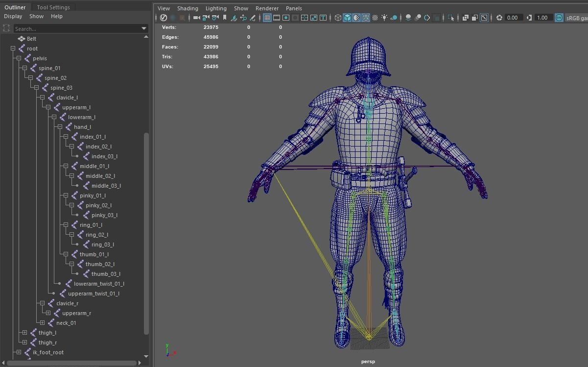This screenshot has height=367, width=588.
Task: Open the Outliner Display menu
Action: (13, 16)
